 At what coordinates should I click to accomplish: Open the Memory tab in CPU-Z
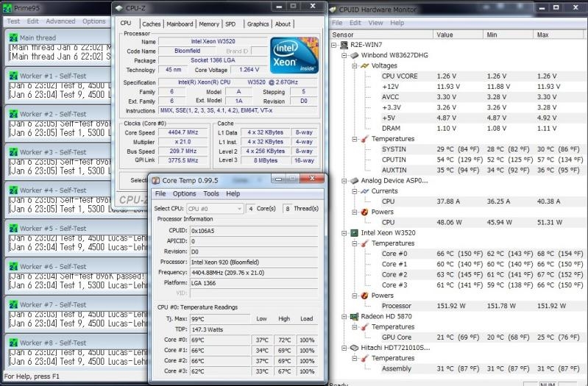coord(209,24)
